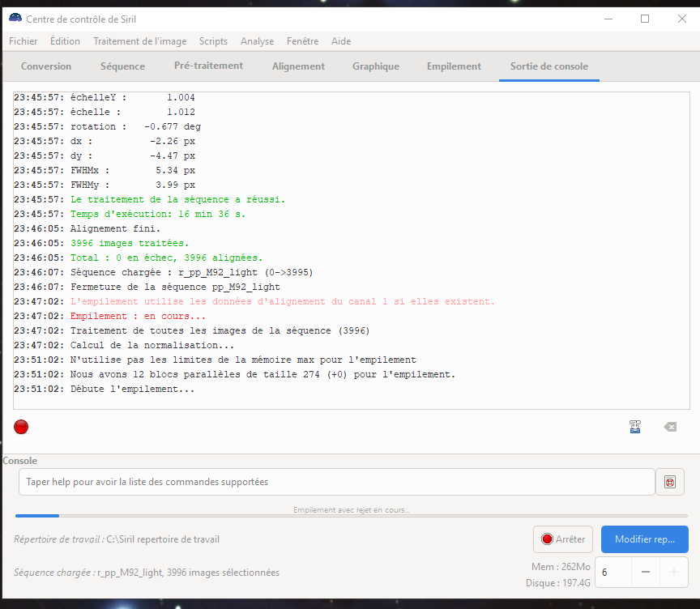Open the Fenêtre menu
The width and height of the screenshot is (700, 609).
303,41
